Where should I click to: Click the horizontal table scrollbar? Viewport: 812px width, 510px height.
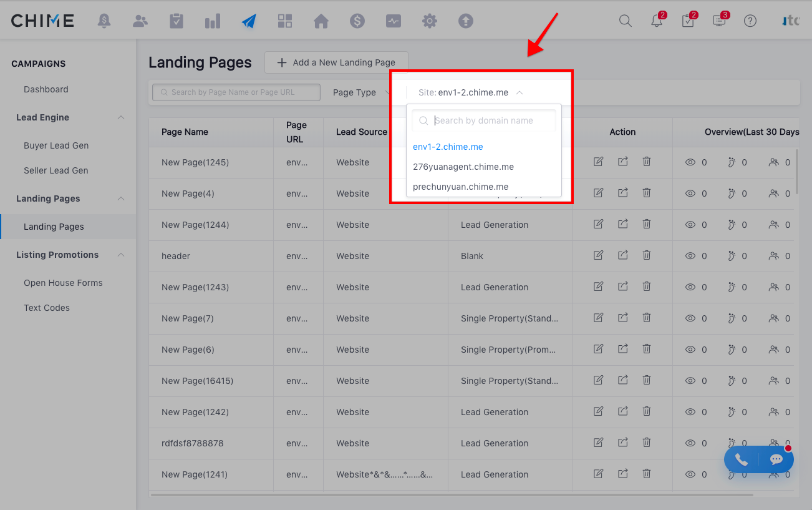pyautogui.click(x=452, y=495)
